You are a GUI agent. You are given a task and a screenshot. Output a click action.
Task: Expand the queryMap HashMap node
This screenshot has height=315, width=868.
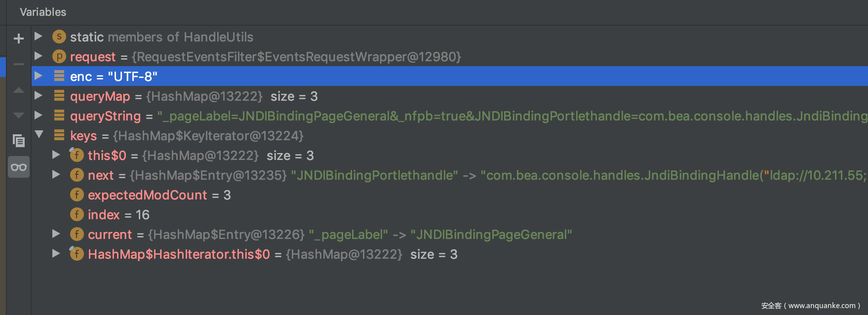pos(38,96)
